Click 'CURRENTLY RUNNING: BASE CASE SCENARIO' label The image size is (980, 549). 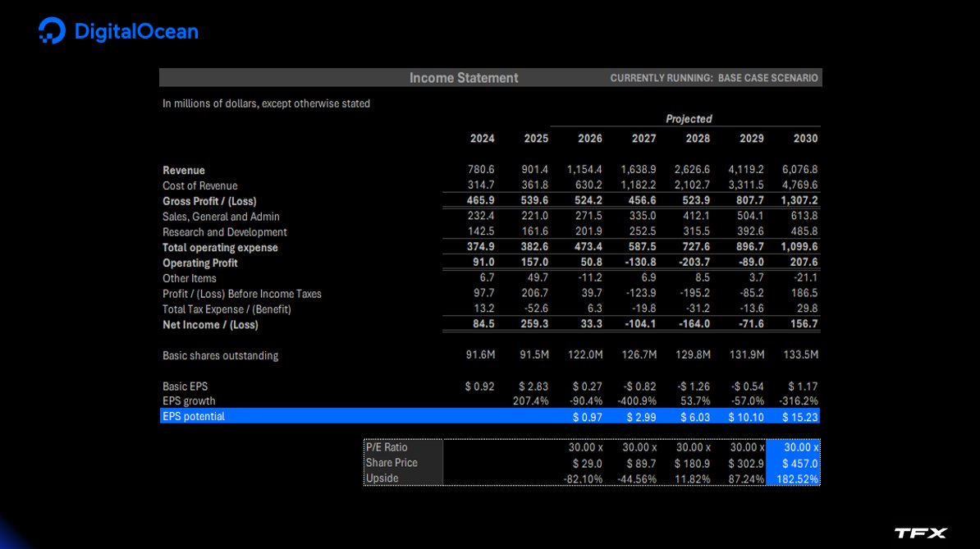click(x=714, y=78)
